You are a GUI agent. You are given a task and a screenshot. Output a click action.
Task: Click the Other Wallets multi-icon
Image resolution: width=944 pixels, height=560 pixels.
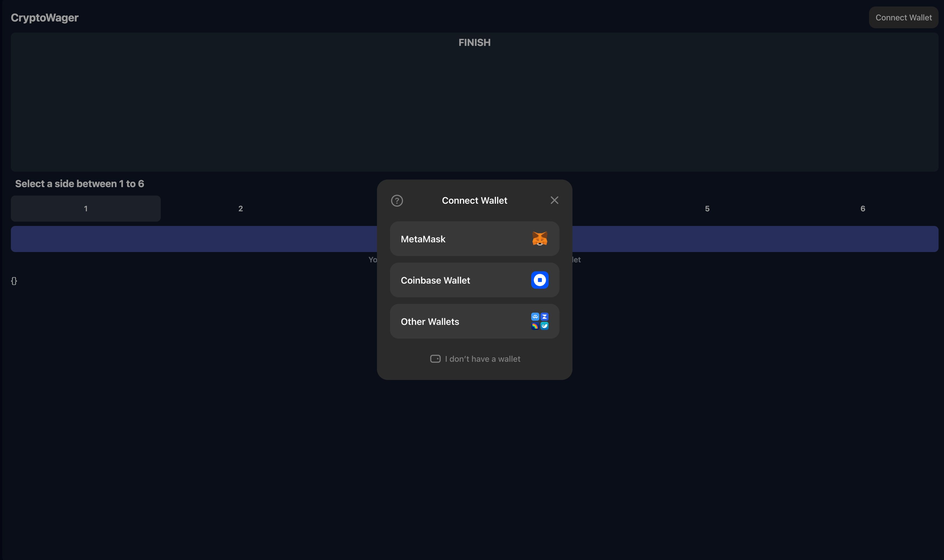tap(539, 321)
